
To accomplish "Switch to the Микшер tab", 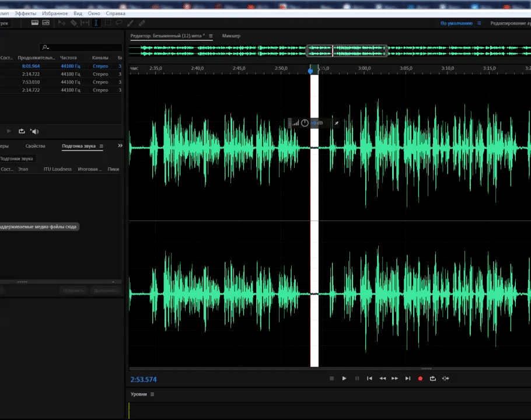I will [231, 36].
